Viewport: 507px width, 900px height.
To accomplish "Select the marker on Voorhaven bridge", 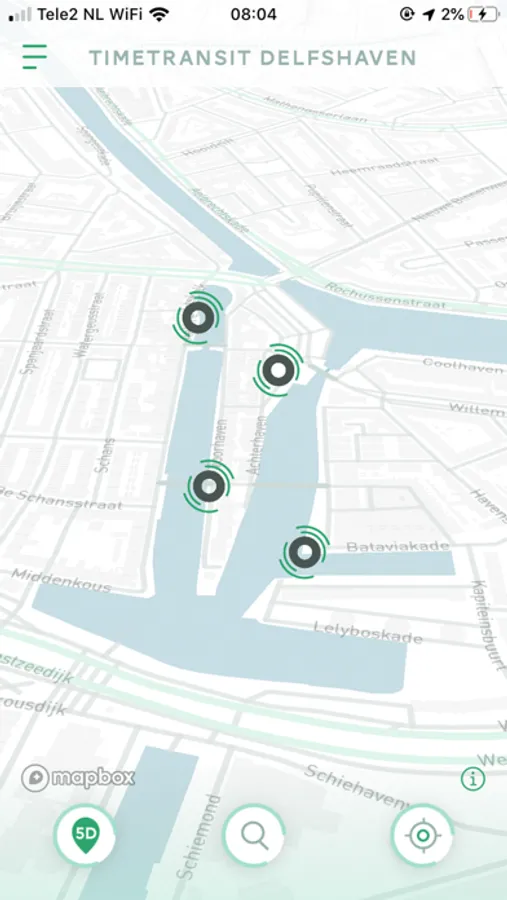I will tap(209, 486).
